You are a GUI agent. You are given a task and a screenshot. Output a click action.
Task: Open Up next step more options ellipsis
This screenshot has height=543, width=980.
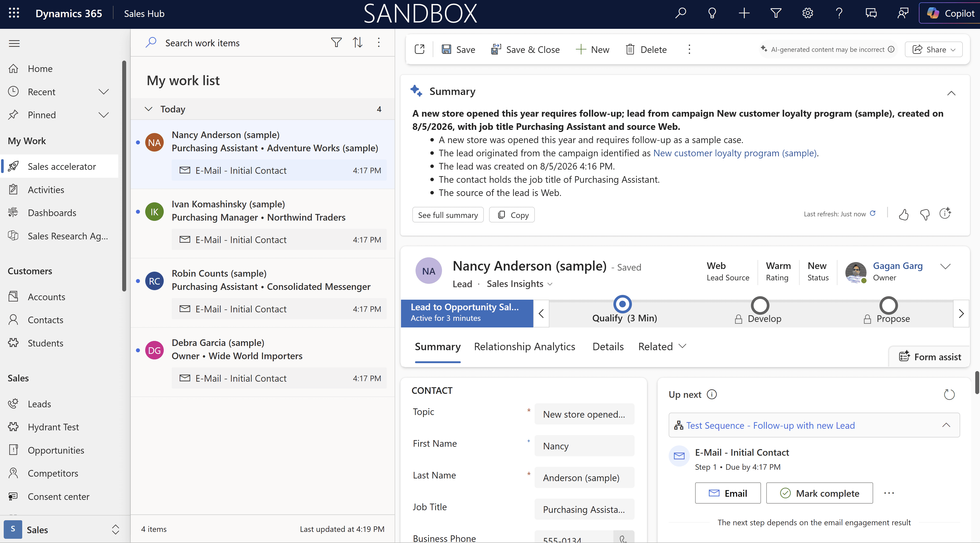click(889, 493)
